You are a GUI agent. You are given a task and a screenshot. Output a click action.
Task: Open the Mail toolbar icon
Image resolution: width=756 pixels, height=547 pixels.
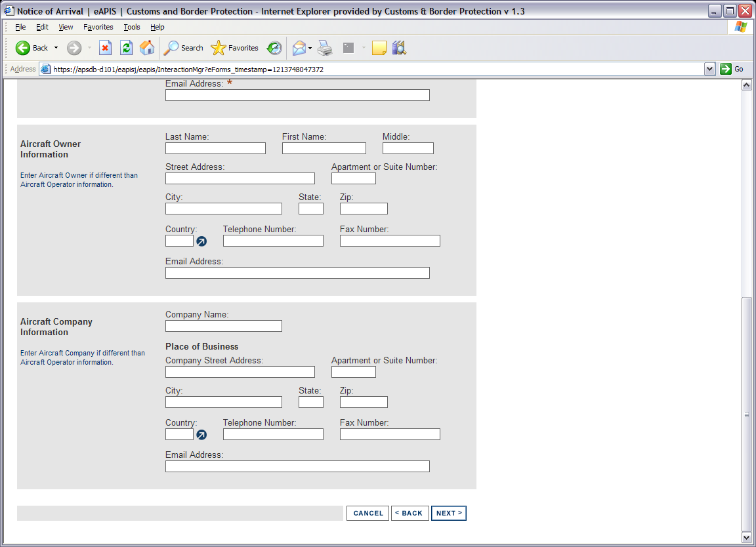click(x=299, y=48)
